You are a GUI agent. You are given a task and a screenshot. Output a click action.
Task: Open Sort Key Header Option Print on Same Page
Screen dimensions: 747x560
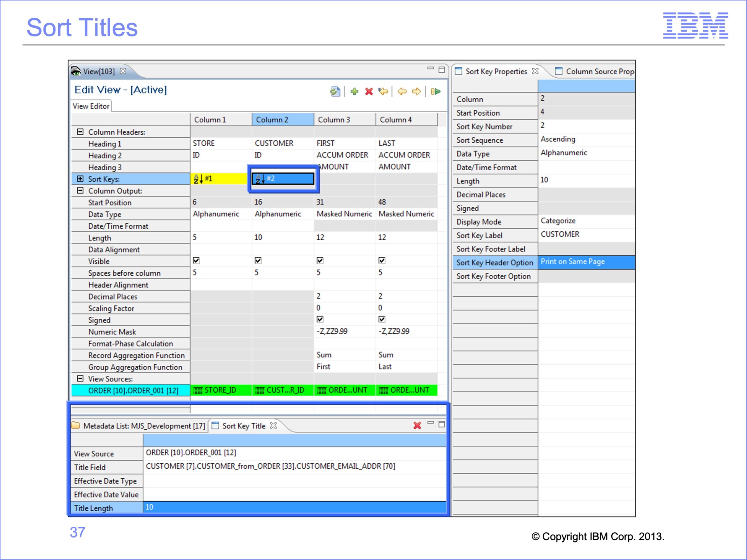pos(586,262)
